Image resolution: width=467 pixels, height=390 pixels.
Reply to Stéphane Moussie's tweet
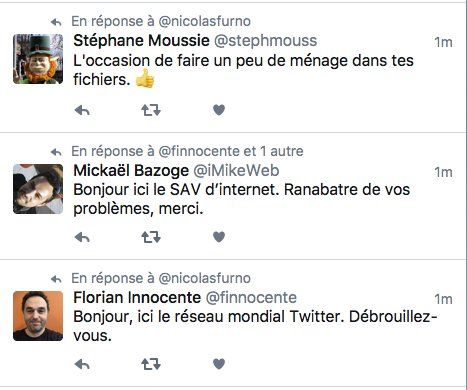pos(82,110)
